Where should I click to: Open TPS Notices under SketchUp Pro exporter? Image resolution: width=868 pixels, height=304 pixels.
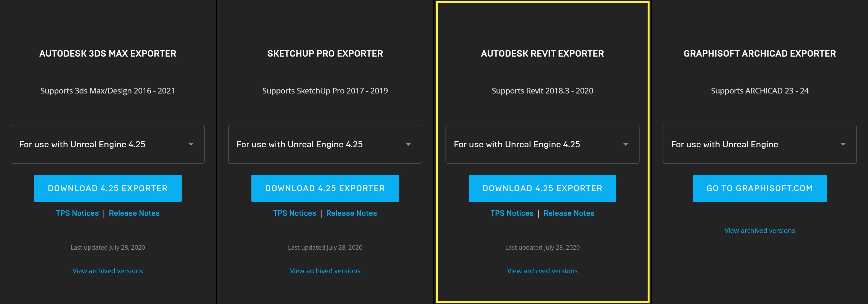click(295, 213)
